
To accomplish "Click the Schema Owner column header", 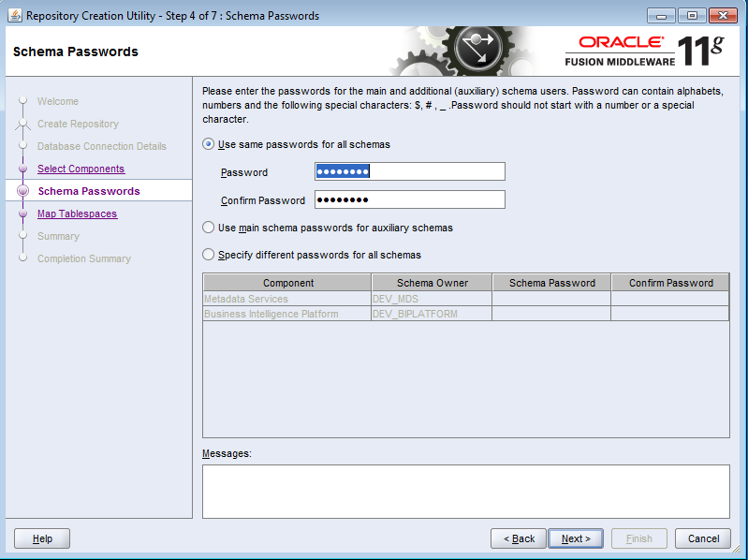I will click(x=432, y=283).
